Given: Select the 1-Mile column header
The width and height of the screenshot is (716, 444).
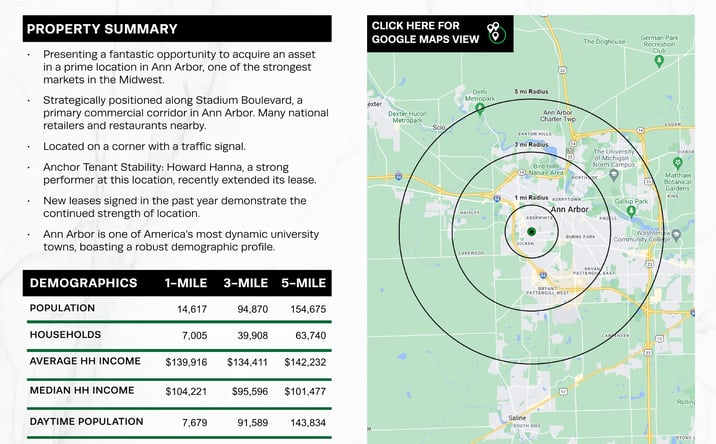Looking at the screenshot, I should 186,283.
